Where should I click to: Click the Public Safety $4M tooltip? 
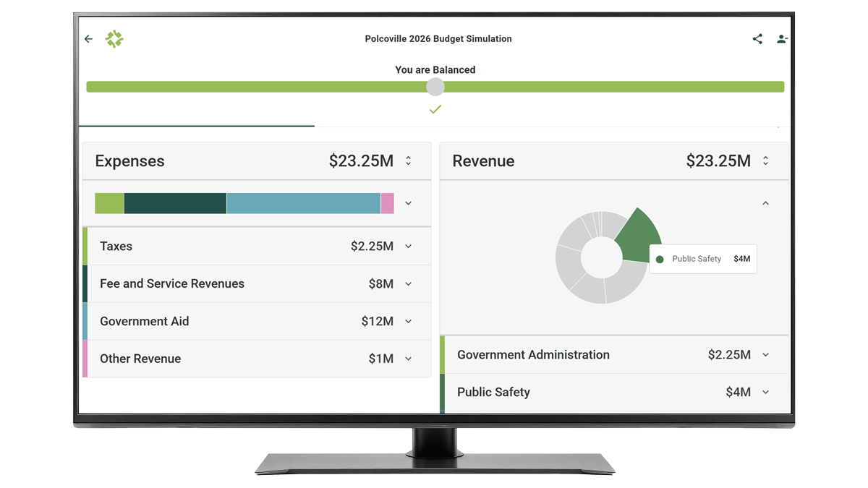(703, 259)
